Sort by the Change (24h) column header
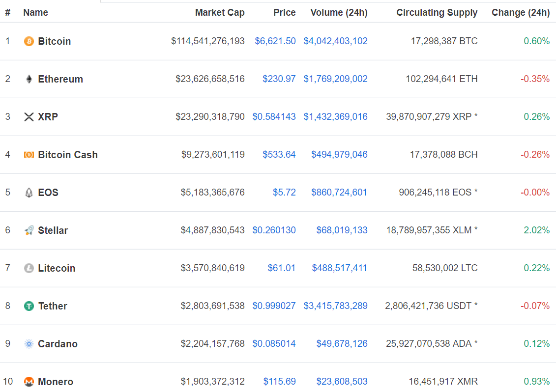The height and width of the screenshot is (392, 556). [x=521, y=13]
